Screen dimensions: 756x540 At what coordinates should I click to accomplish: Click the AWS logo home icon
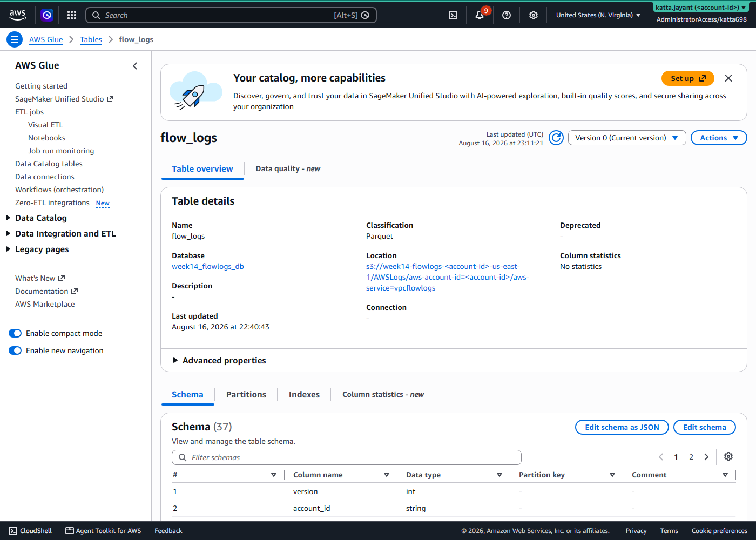(x=17, y=15)
